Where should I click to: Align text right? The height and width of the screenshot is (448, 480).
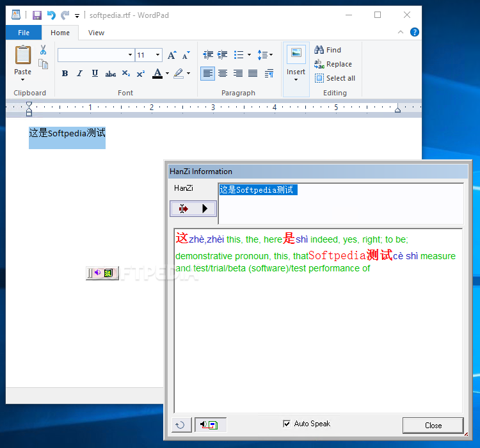tap(238, 74)
